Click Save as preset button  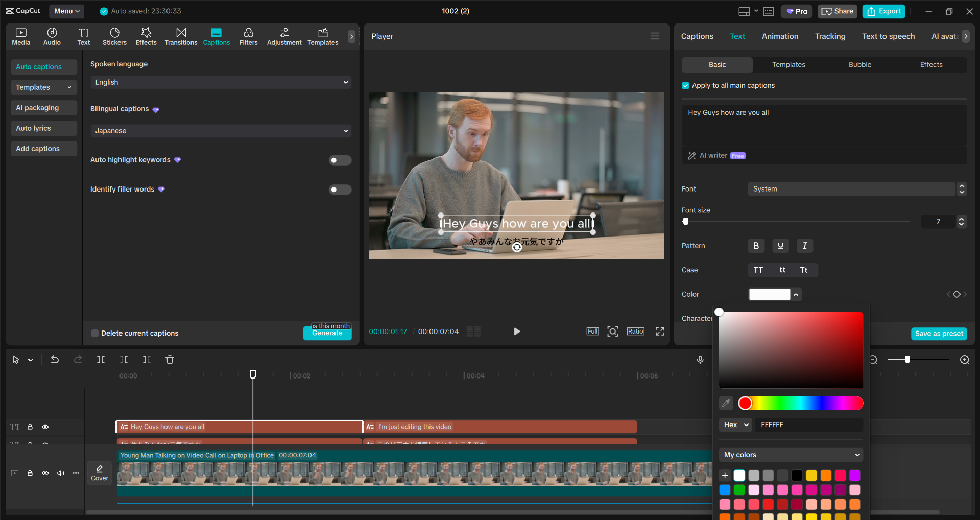939,334
